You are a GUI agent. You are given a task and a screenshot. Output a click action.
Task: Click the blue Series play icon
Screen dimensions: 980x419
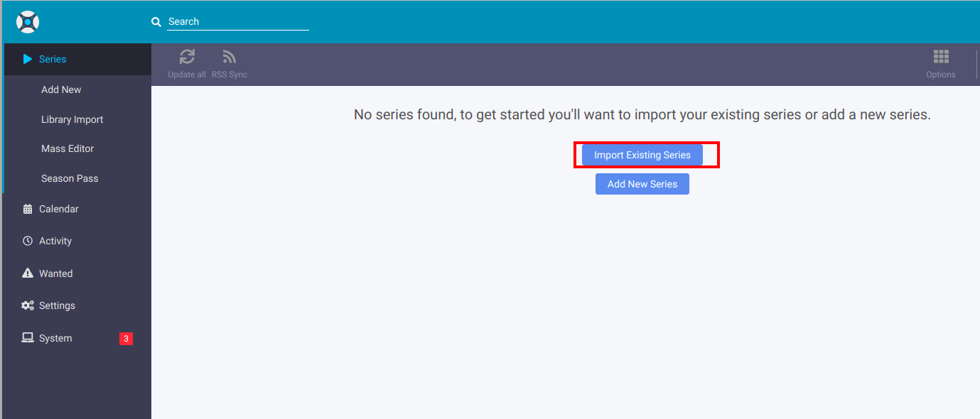[28, 59]
